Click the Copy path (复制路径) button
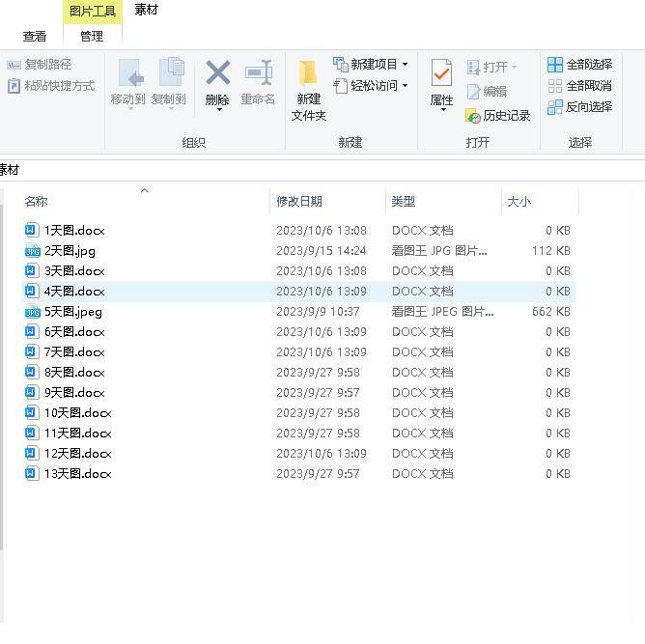645x644 pixels. pos(39,65)
